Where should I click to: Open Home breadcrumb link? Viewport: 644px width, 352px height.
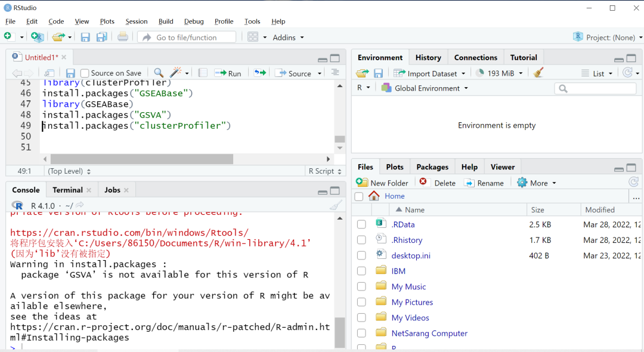(x=394, y=196)
